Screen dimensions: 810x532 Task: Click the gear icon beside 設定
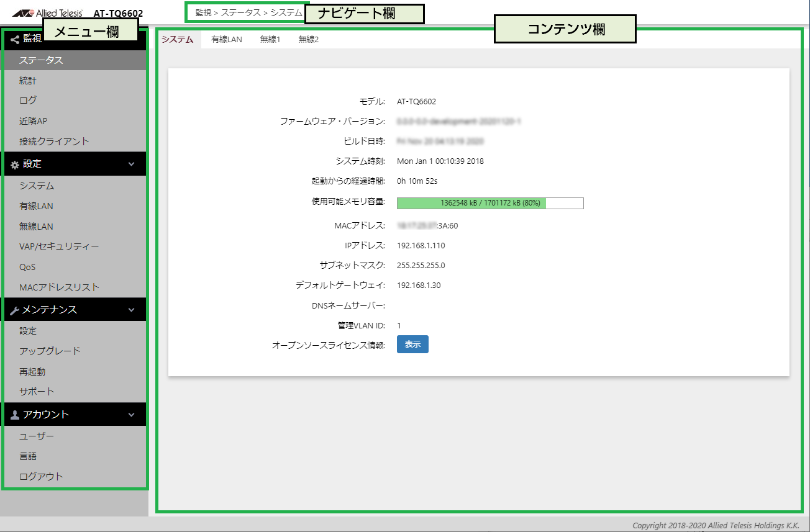[x=15, y=165]
